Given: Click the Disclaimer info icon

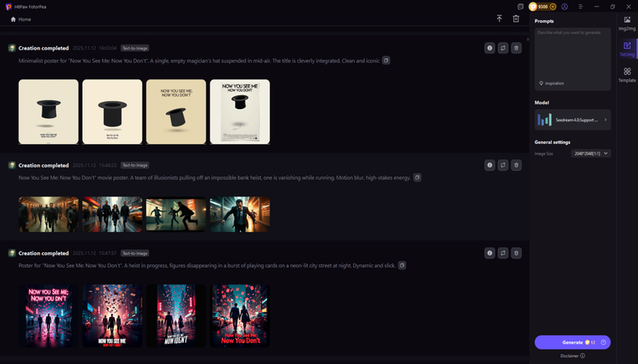Looking at the screenshot, I should pyautogui.click(x=582, y=356).
